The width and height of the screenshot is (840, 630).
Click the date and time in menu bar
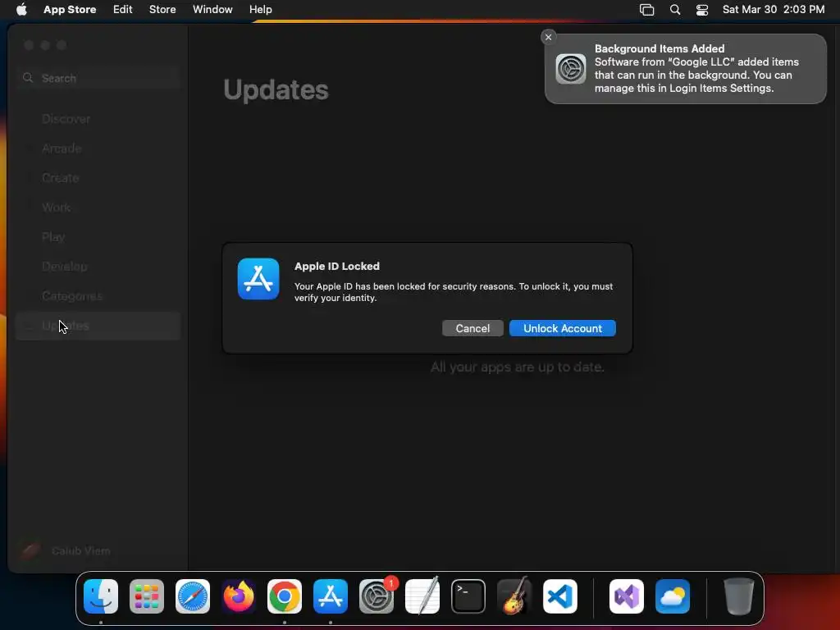point(774,10)
